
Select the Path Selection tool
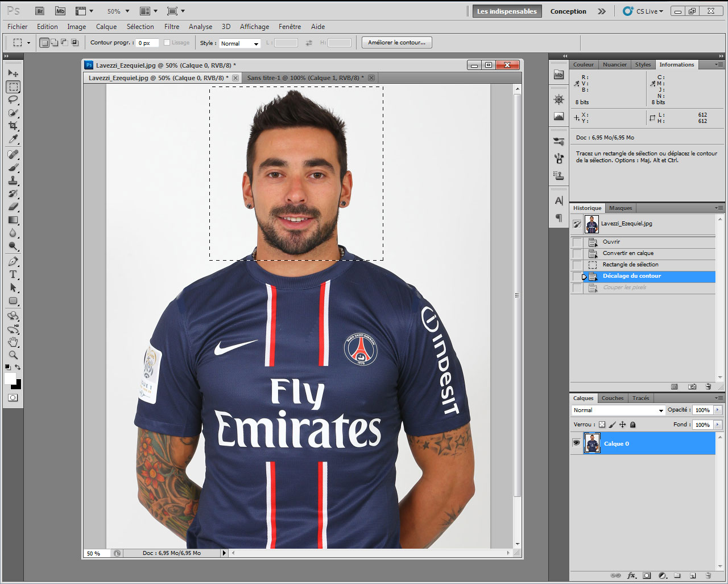click(13, 287)
